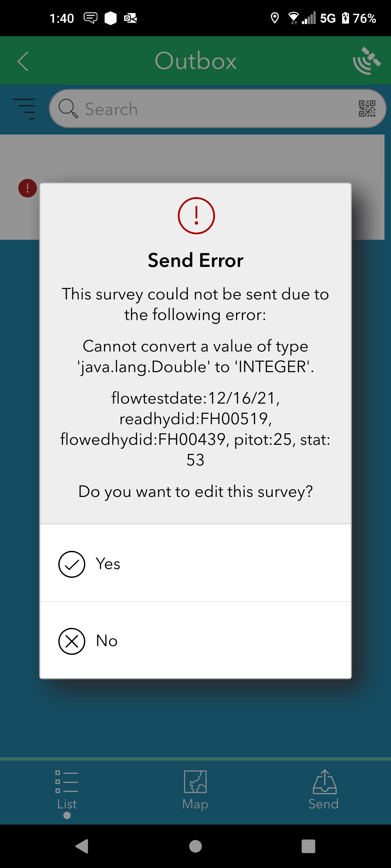Tap the checkmark circle beside Yes
The height and width of the screenshot is (868, 391).
coord(72,564)
